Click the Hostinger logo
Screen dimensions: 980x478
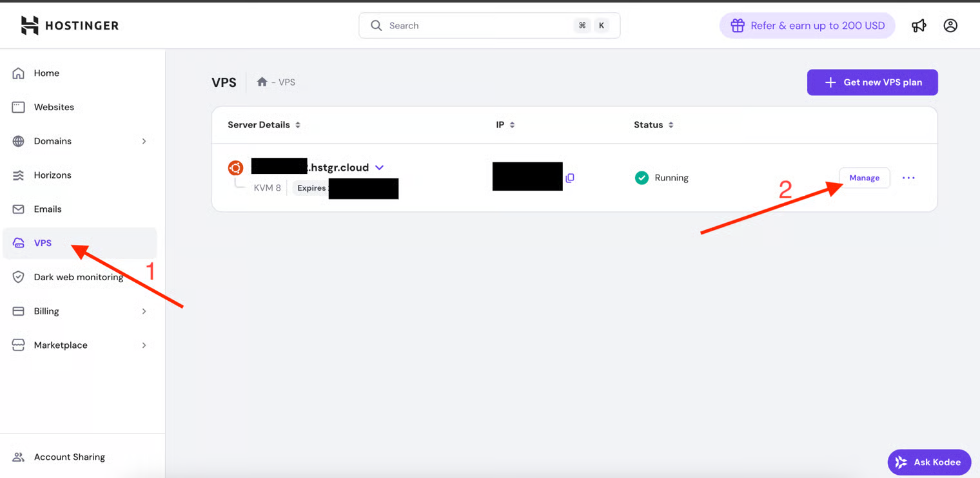[x=70, y=26]
